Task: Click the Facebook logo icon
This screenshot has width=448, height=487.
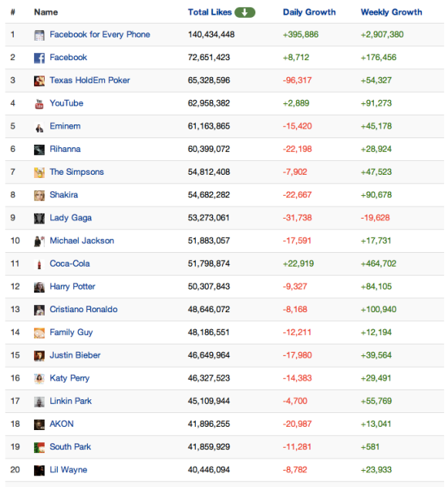Action: click(x=39, y=58)
